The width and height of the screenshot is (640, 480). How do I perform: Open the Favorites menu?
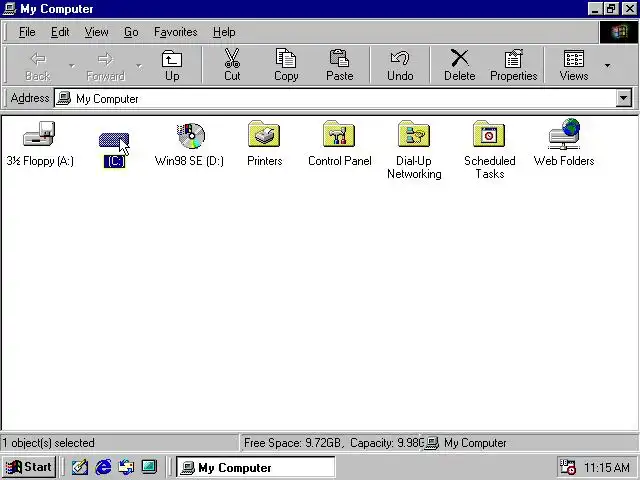coord(176,32)
